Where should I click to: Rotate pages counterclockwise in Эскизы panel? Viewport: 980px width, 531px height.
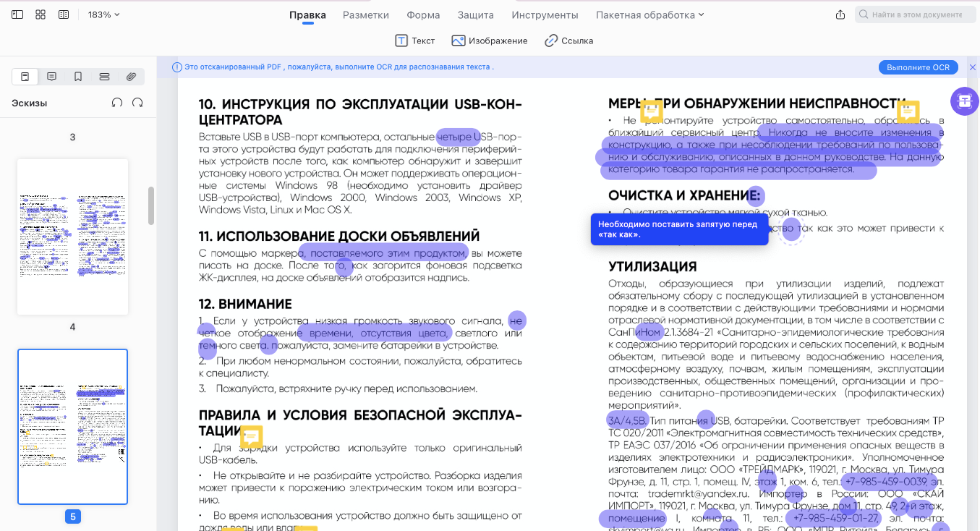coord(117,103)
